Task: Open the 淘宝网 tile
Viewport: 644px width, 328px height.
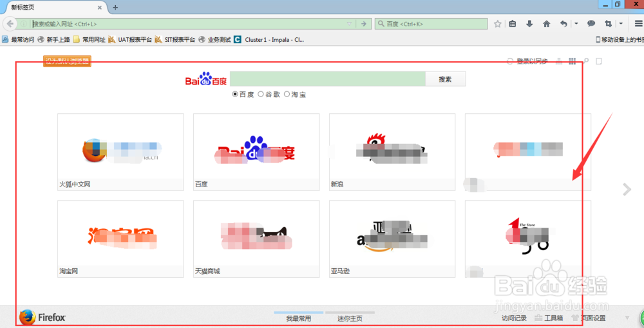Action: pyautogui.click(x=121, y=239)
